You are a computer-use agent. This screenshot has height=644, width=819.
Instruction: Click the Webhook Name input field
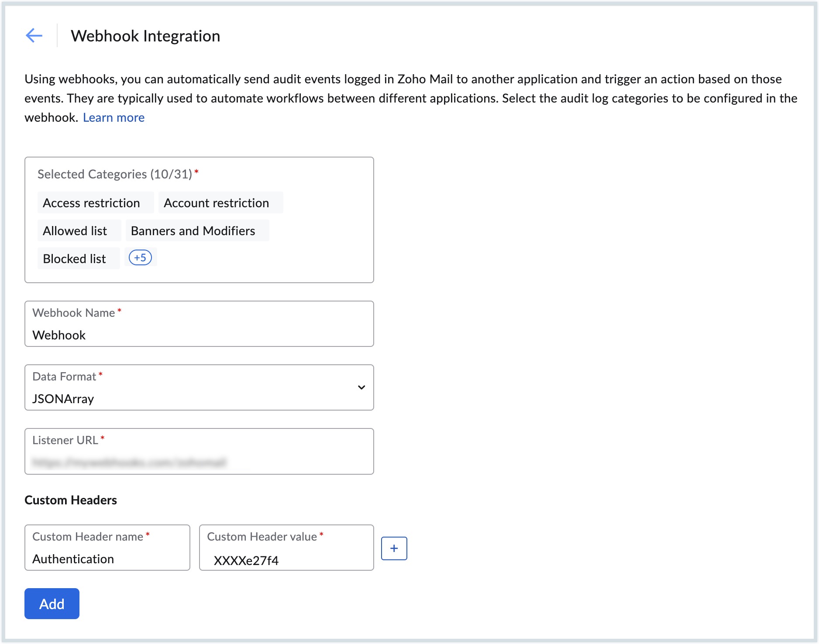pos(199,334)
